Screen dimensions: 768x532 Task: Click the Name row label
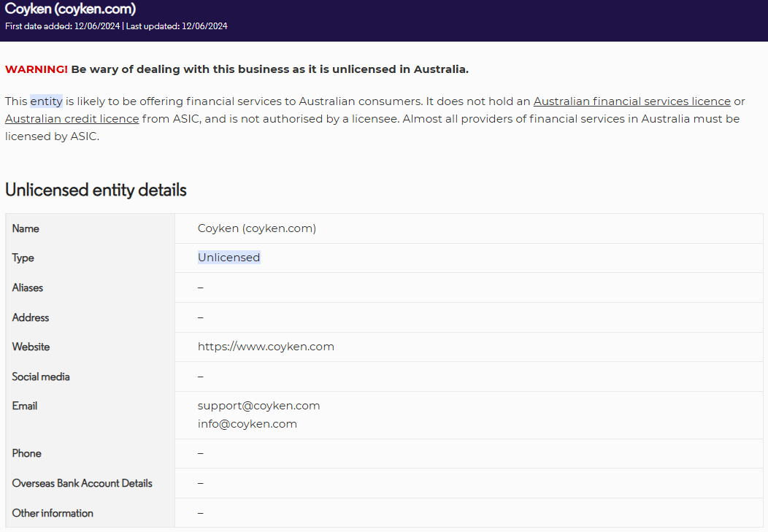26,228
